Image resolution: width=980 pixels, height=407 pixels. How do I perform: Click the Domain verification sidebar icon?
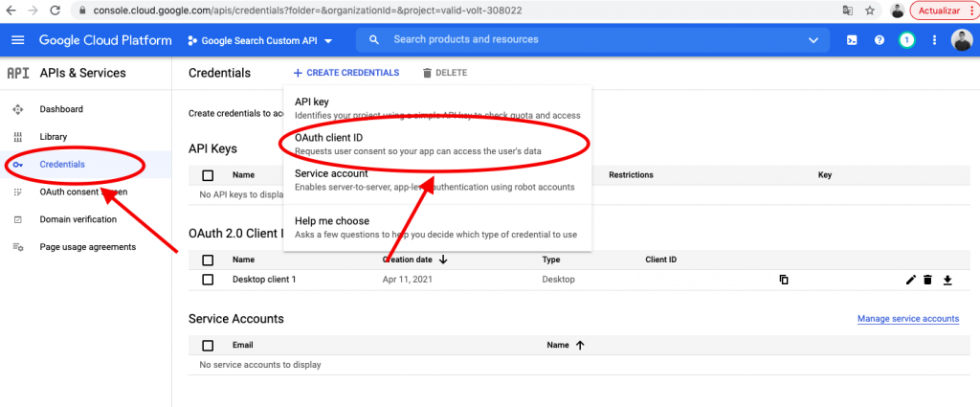coord(17,219)
